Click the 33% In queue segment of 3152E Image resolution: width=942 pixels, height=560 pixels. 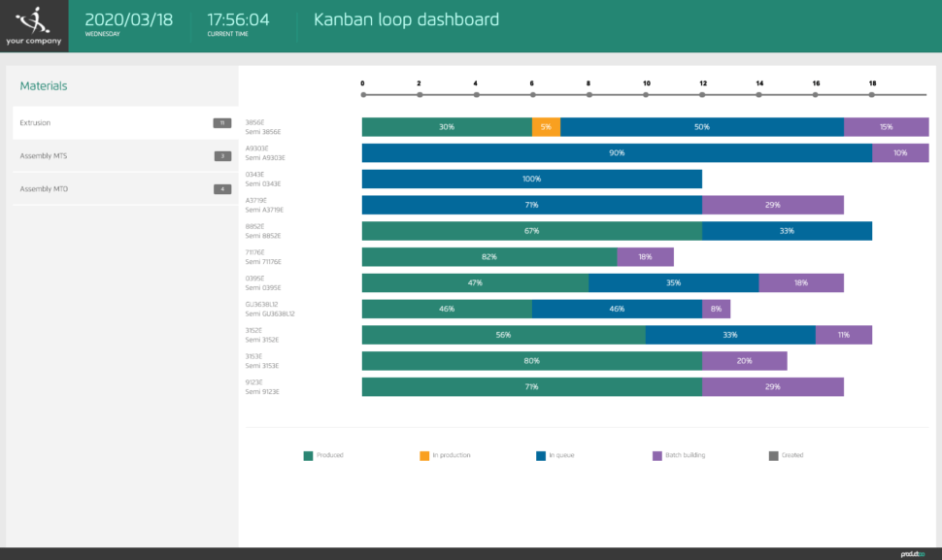pyautogui.click(x=730, y=335)
